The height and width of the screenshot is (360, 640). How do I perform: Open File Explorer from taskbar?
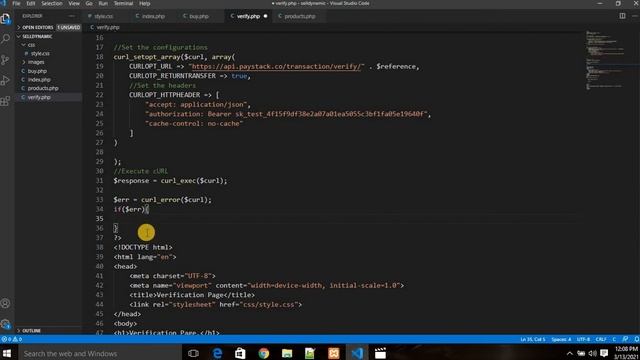pyautogui.click(x=287, y=353)
